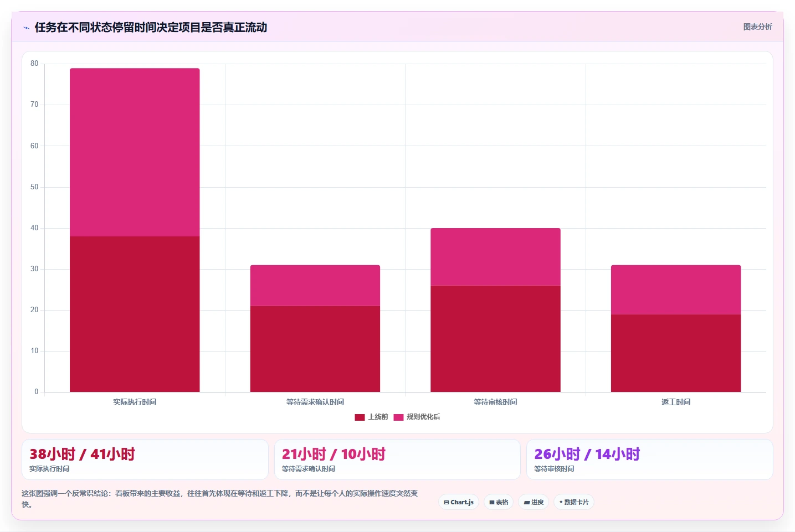
Task: Click the summary paragraph starting 这张图强调
Action: point(220,499)
